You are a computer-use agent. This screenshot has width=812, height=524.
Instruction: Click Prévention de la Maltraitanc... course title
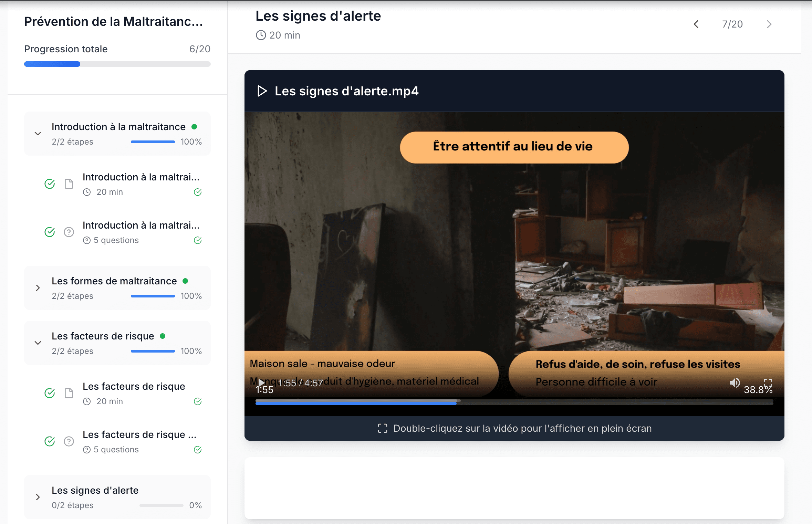click(113, 21)
